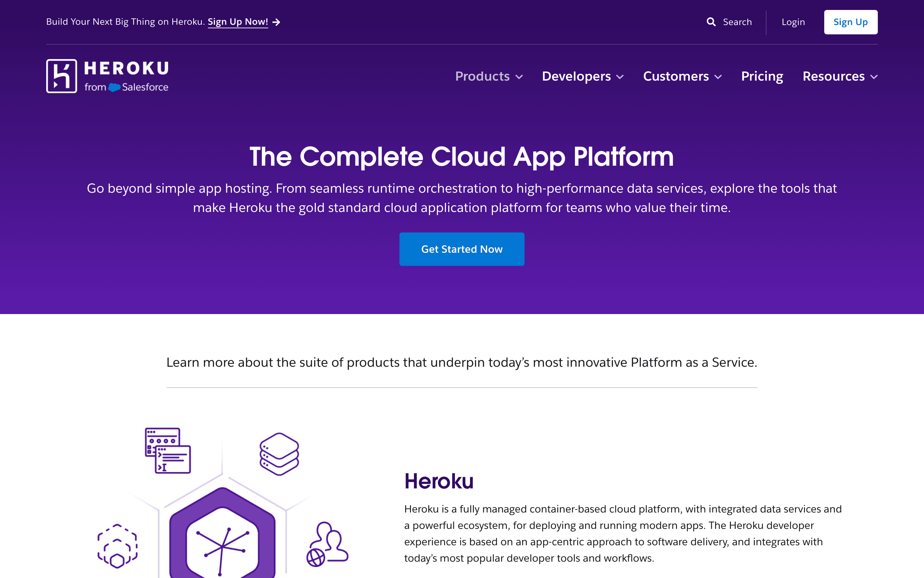Click the Get Started Now button
The width and height of the screenshot is (924, 578).
coord(462,249)
